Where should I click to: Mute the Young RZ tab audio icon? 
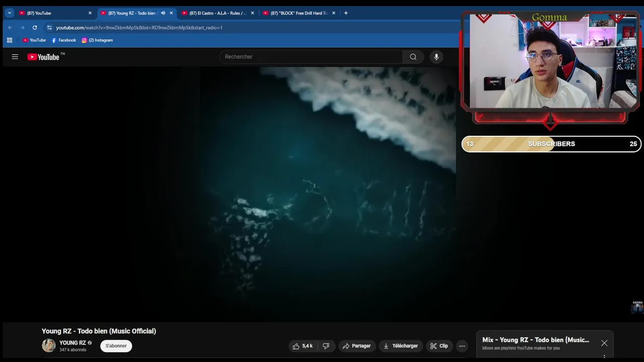click(x=163, y=13)
